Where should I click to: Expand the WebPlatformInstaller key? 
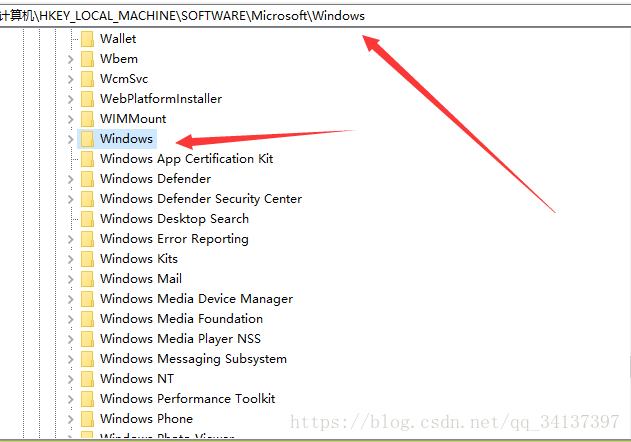pos(71,99)
